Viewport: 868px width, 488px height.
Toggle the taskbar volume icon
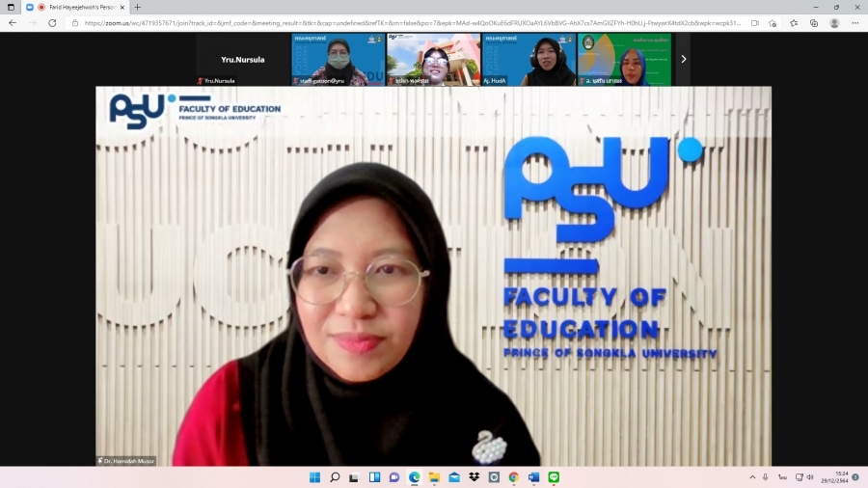tap(810, 477)
